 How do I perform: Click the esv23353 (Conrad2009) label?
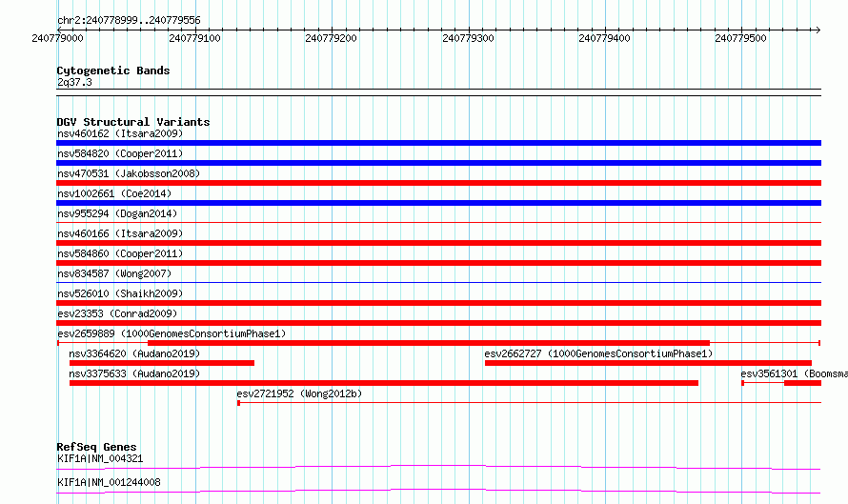tap(117, 313)
